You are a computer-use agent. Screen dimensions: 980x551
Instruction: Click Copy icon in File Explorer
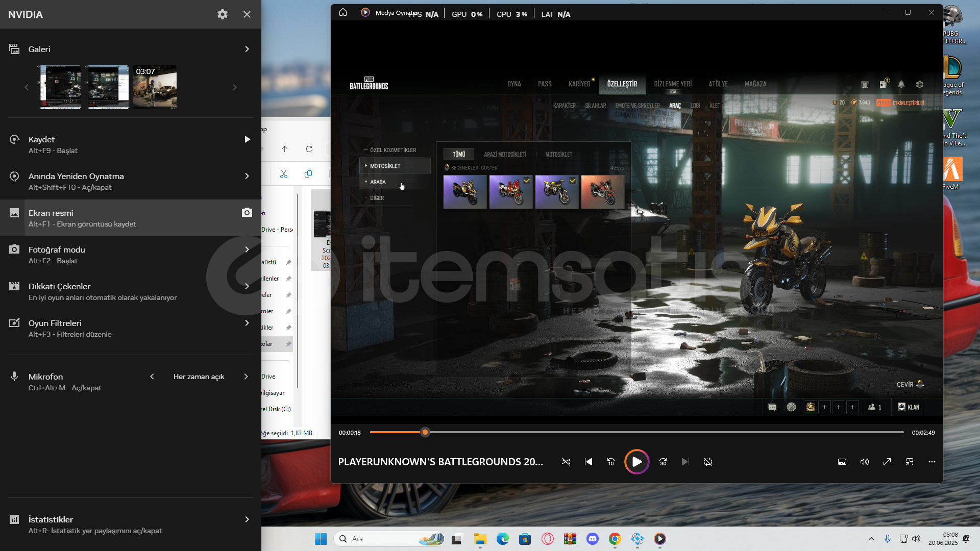tap(308, 174)
